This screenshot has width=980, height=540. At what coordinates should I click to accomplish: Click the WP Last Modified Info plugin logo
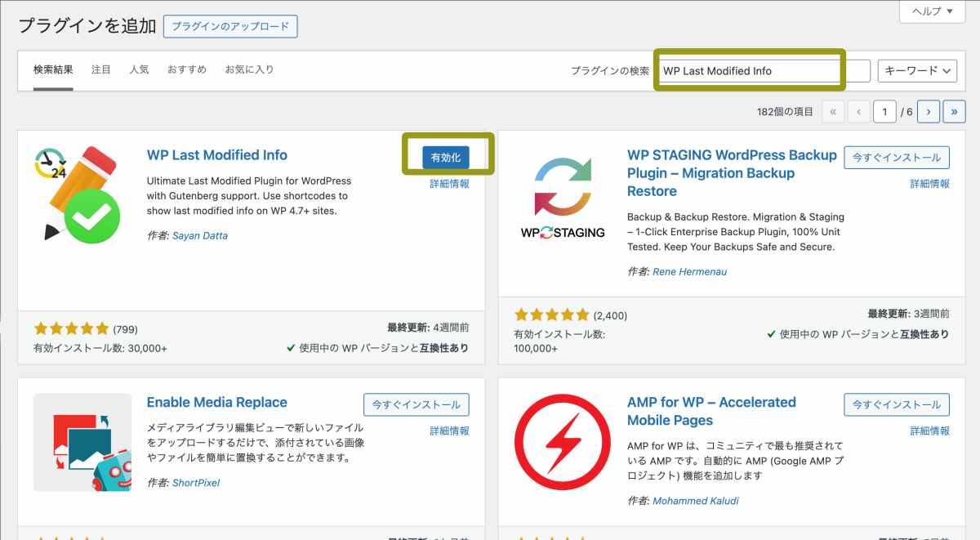[x=78, y=192]
